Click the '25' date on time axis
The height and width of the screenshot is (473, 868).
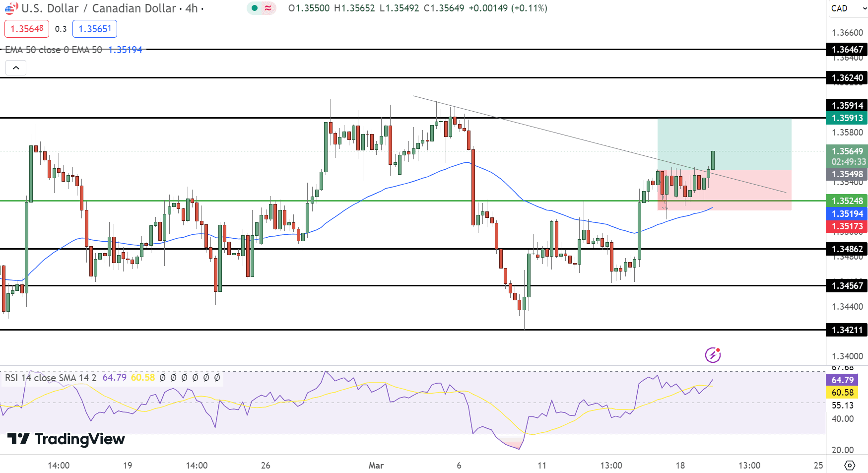[x=818, y=466]
